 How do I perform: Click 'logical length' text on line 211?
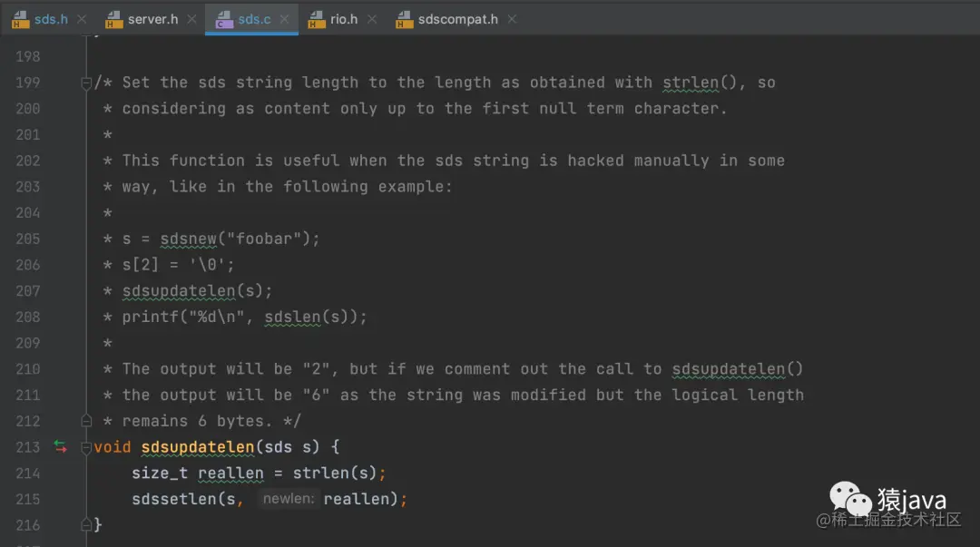click(x=738, y=396)
